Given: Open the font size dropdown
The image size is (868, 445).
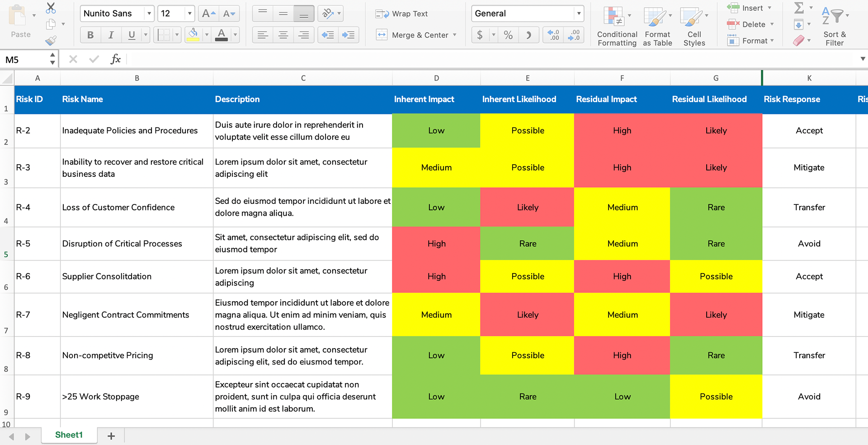Looking at the screenshot, I should (x=190, y=14).
